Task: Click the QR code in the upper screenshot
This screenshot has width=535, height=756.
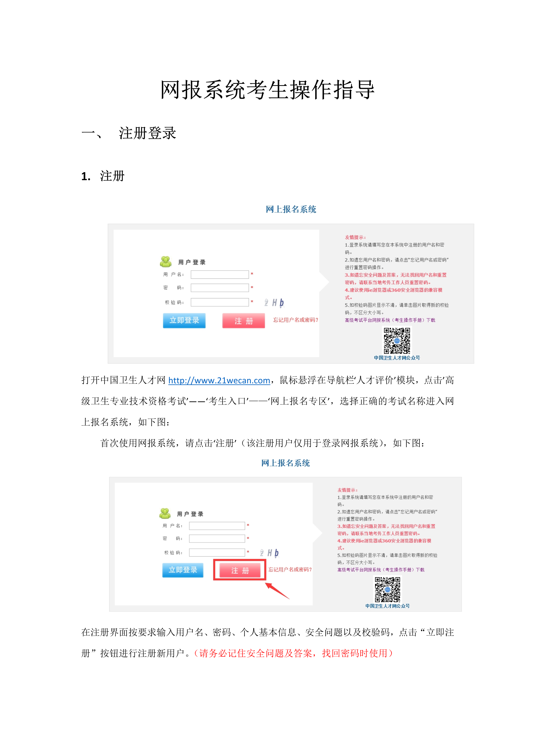Action: 397,340
